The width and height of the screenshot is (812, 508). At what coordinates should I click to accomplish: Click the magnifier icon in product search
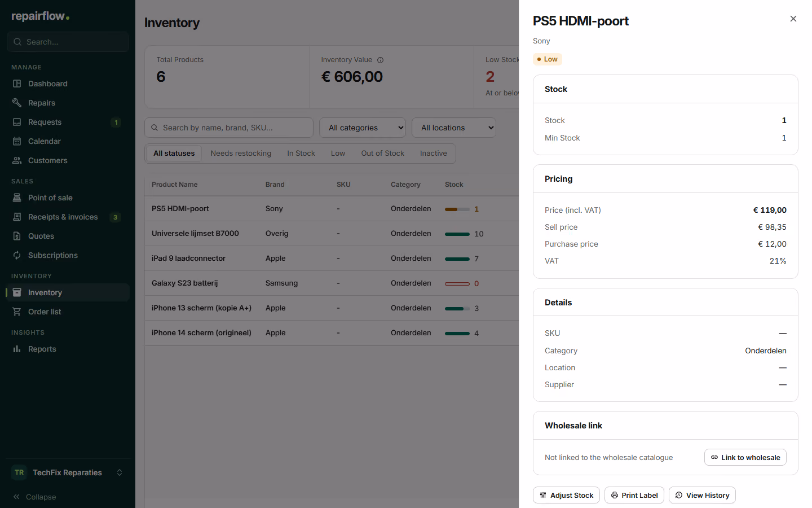(x=155, y=128)
